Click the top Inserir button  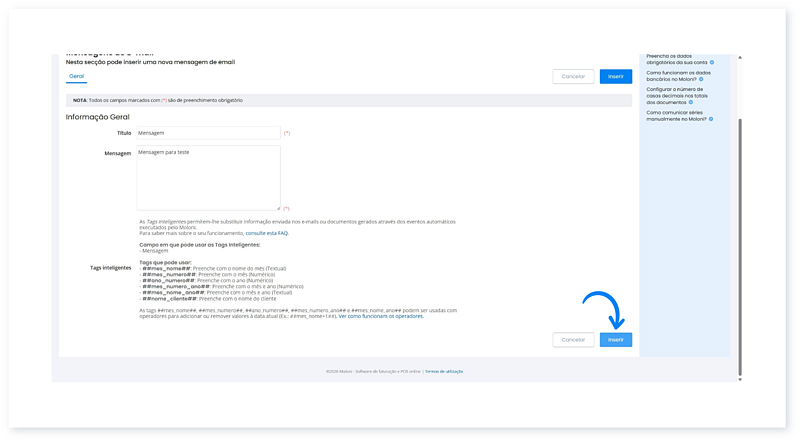[616, 76]
